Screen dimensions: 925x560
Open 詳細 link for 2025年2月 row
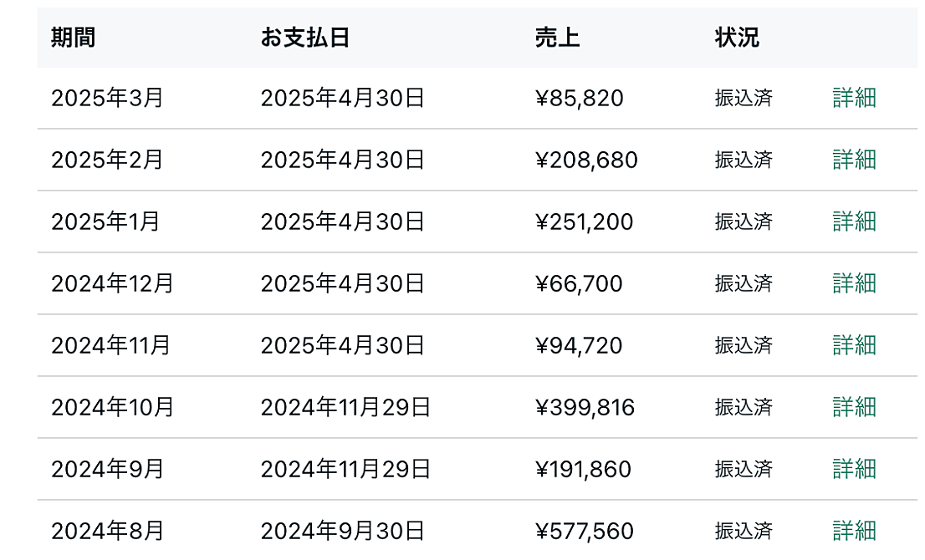854,160
